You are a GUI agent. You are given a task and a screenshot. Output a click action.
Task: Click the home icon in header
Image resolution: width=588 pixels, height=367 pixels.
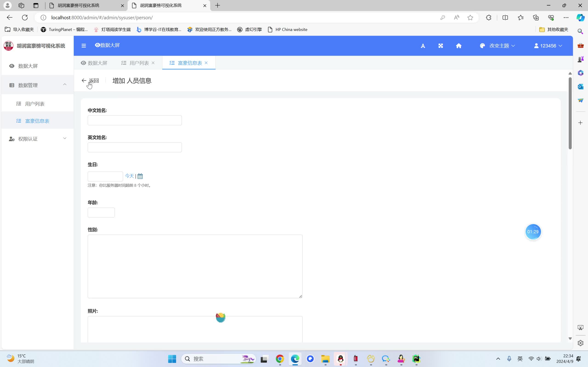click(458, 46)
